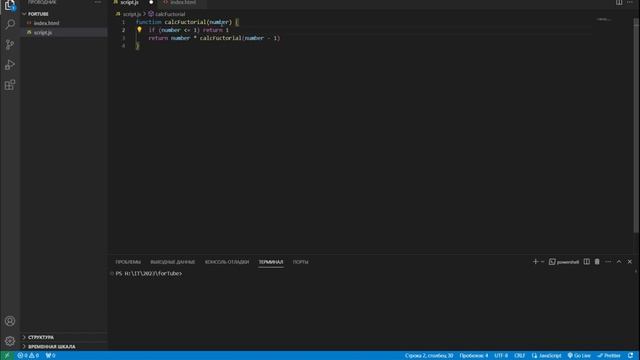
Task: Click the powershell terminal label
Action: pos(564,262)
